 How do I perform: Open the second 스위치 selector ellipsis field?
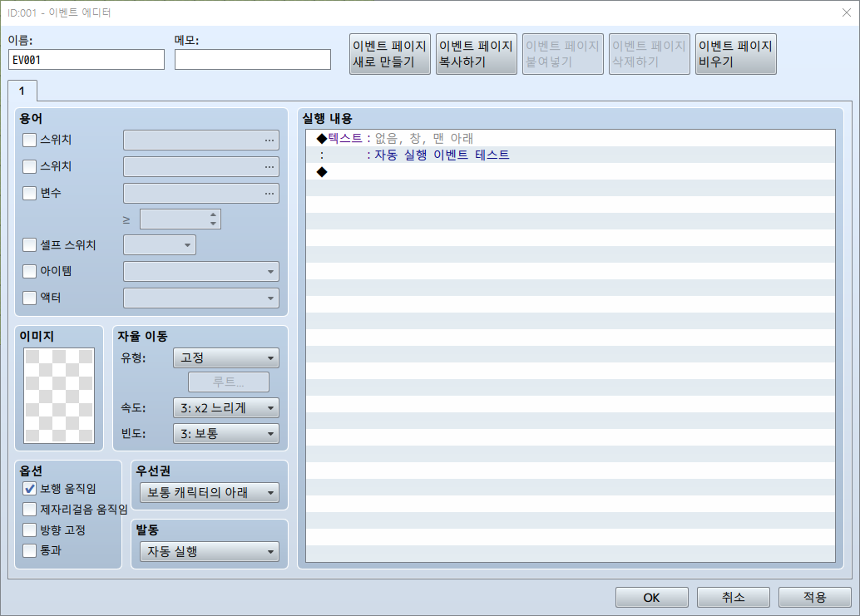click(x=201, y=166)
